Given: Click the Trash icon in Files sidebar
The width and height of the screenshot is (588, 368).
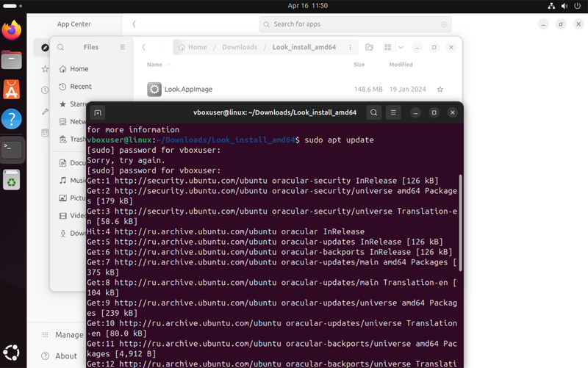Looking at the screenshot, I should pos(62,140).
